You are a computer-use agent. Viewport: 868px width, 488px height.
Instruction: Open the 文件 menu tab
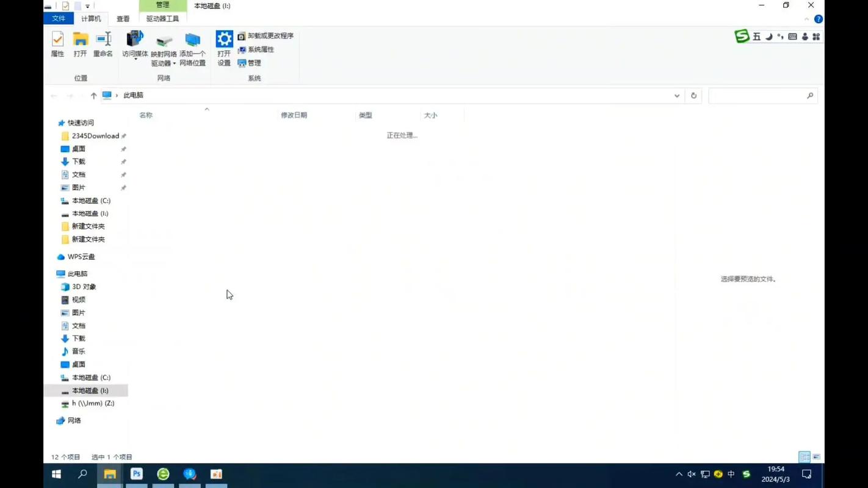(x=59, y=19)
